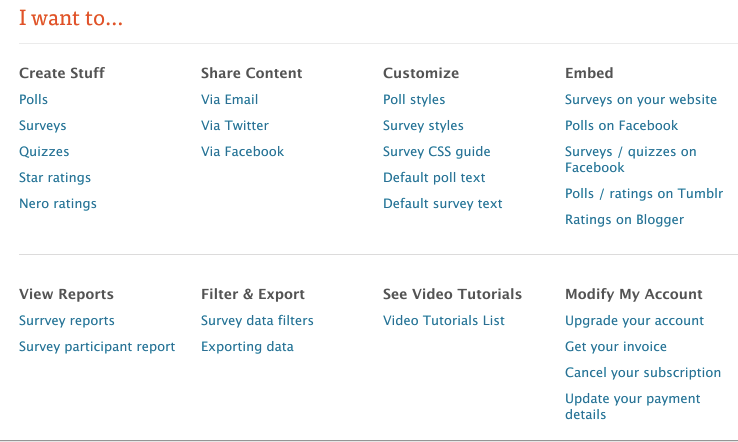Open the Quizzes link under Create Stuff
738x442 pixels.
[x=44, y=152]
